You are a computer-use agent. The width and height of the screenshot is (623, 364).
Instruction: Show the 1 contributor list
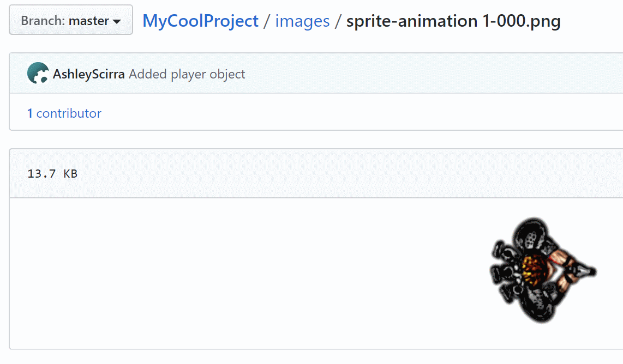[64, 113]
